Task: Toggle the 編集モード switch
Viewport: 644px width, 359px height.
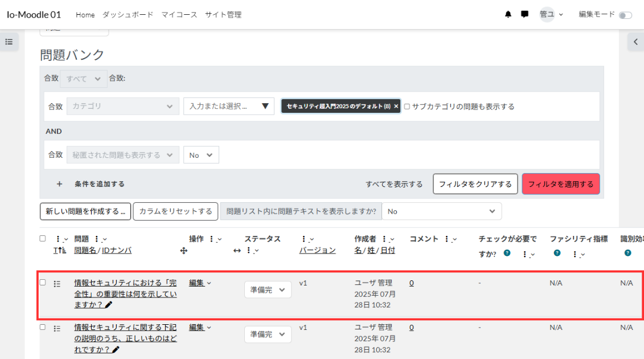Action: point(625,15)
